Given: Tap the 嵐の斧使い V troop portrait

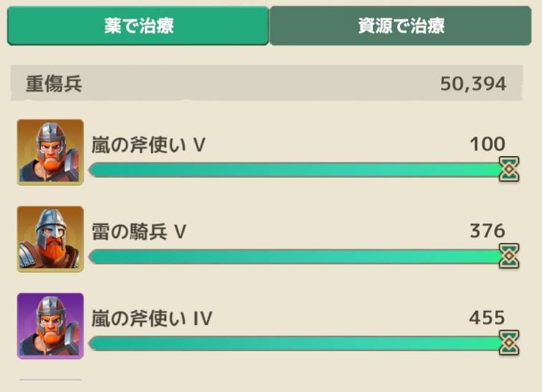Looking at the screenshot, I should pos(50,152).
